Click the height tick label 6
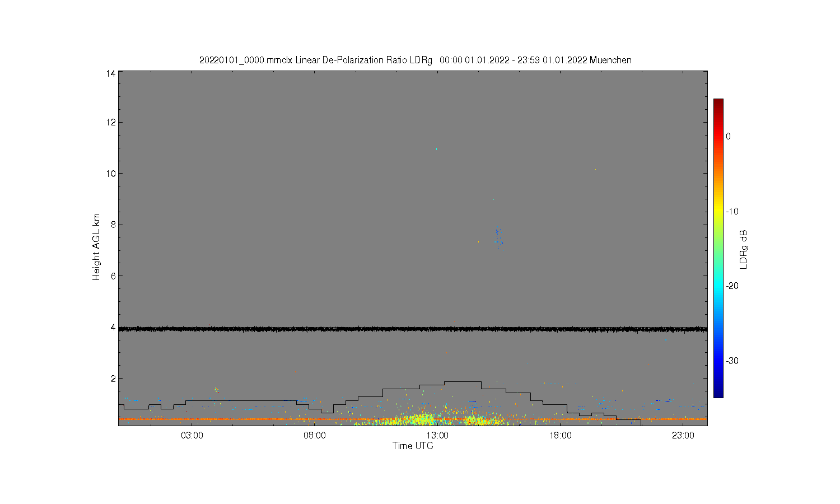The image size is (840, 504). (x=113, y=276)
